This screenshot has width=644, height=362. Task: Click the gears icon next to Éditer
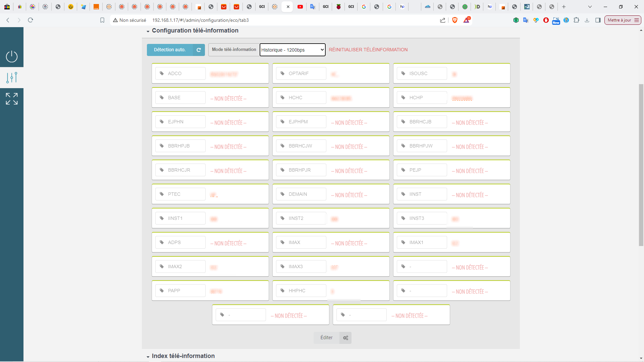coord(345,338)
